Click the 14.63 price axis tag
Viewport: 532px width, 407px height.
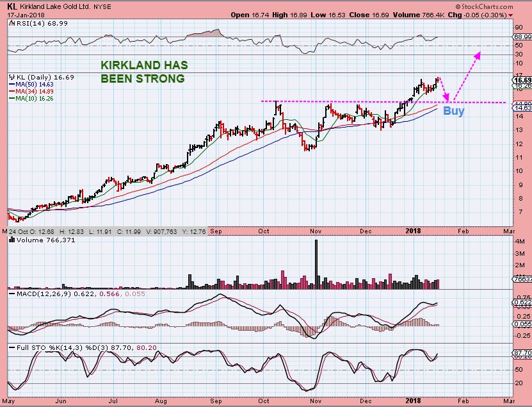523,108
